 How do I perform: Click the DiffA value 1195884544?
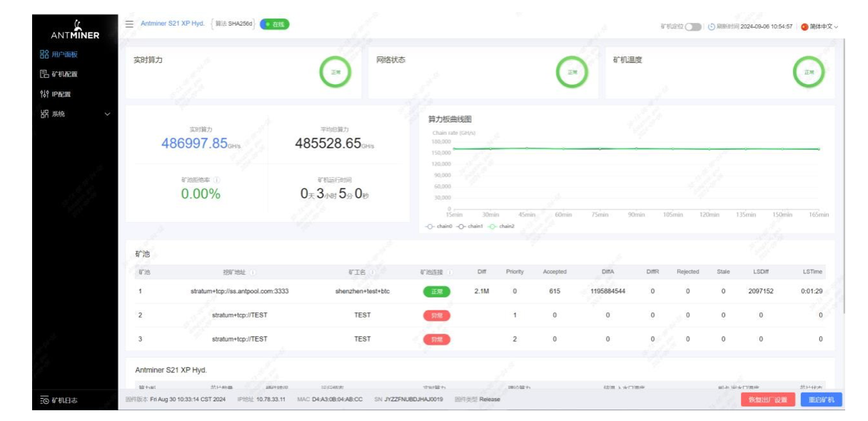click(608, 291)
